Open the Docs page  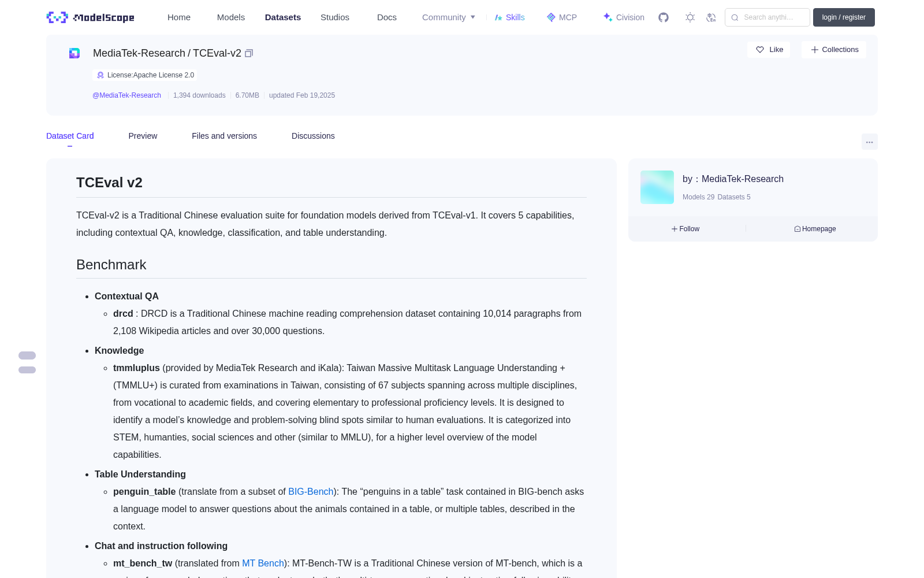pos(387,17)
